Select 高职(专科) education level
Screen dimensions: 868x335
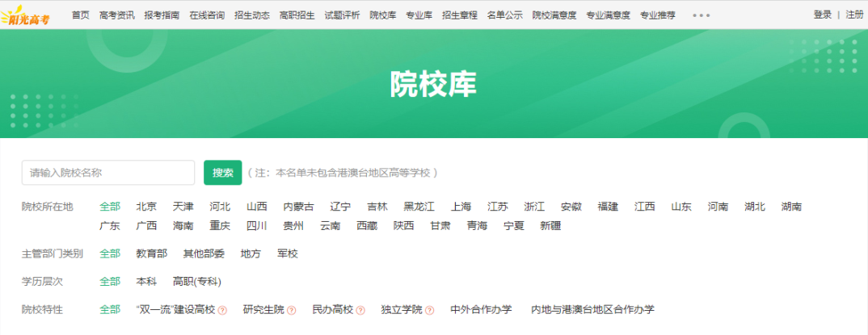tap(197, 282)
